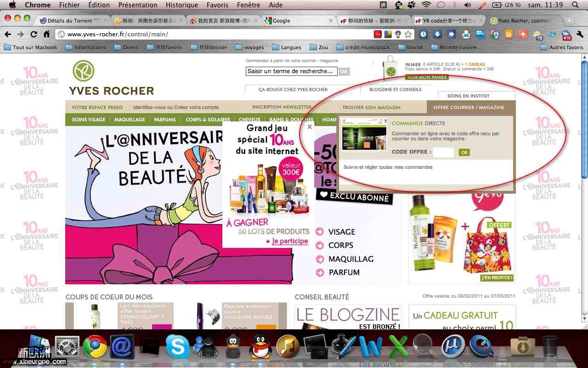Launch iTunes from the Dock
Viewport: 588px width, 368px height.
tap(288, 347)
